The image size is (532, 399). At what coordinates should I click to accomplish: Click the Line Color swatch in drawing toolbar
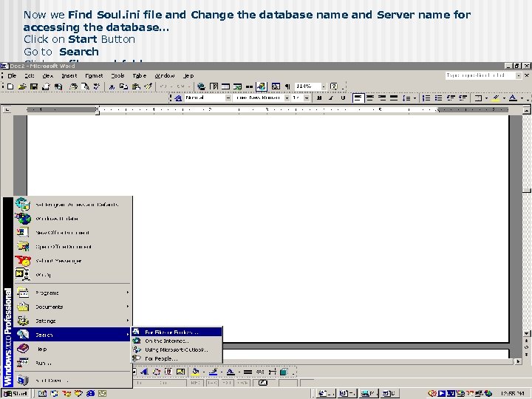pyautogui.click(x=213, y=372)
